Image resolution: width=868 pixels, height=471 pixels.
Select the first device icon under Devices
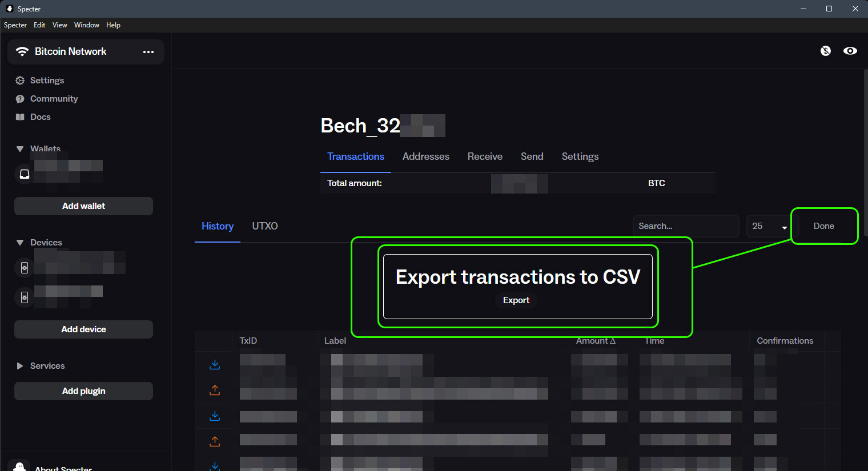coord(25,267)
